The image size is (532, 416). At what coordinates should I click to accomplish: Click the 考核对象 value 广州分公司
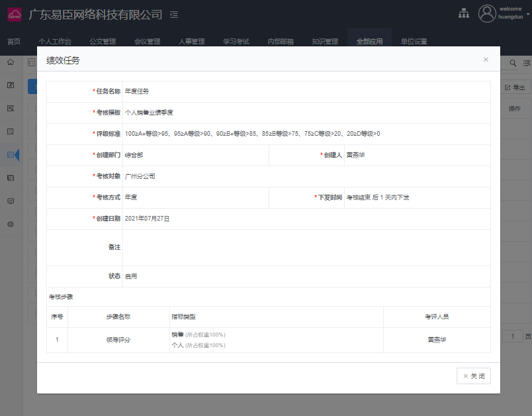[140, 176]
